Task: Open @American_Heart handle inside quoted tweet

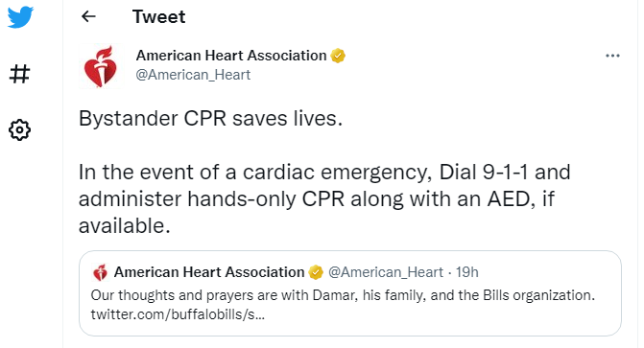Action: click(x=386, y=272)
